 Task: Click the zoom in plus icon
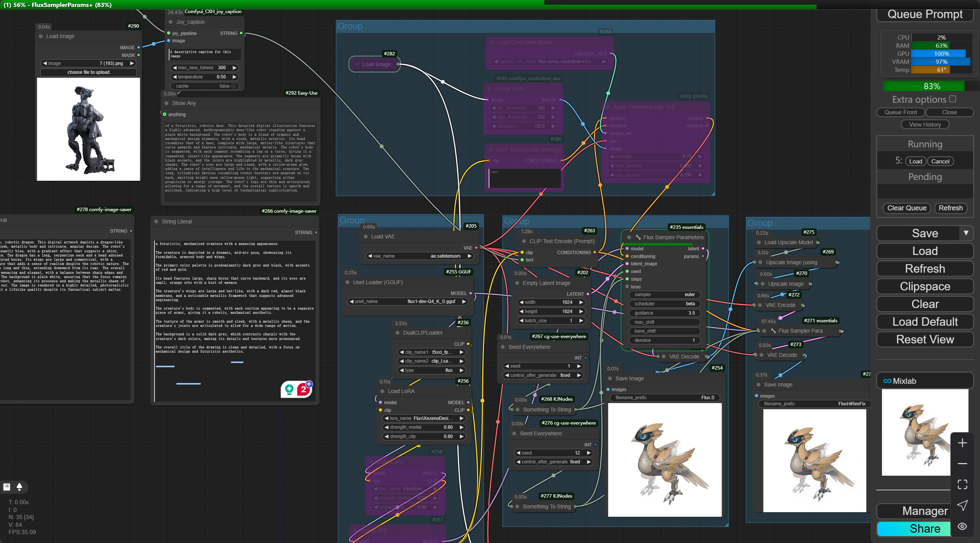(962, 443)
